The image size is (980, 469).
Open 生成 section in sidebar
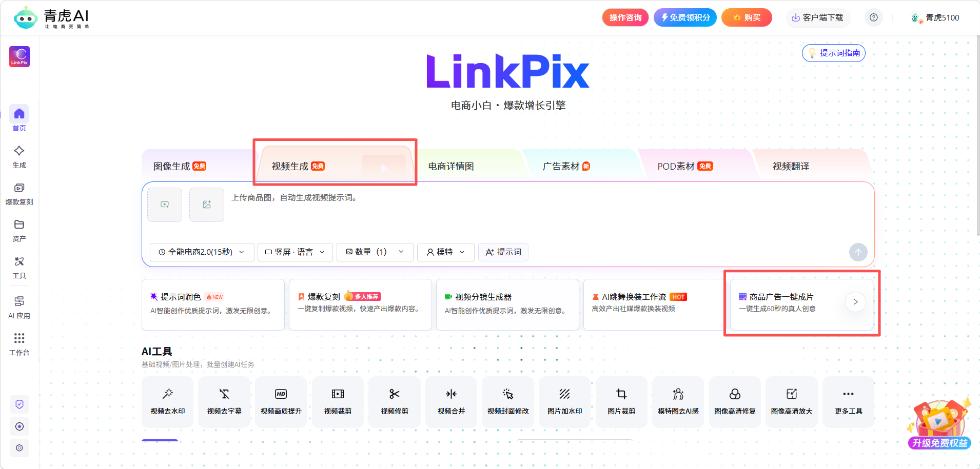tap(19, 157)
